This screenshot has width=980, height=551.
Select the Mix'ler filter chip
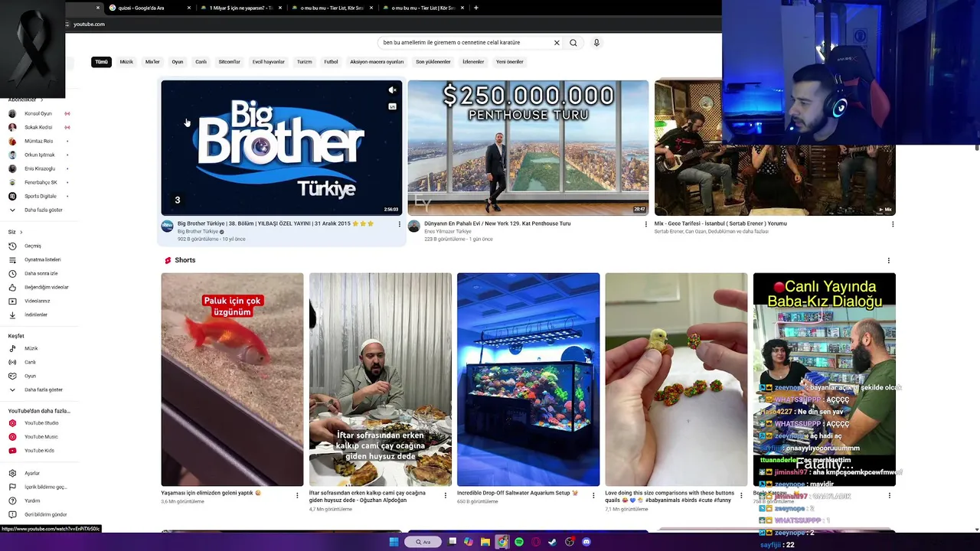tap(152, 62)
